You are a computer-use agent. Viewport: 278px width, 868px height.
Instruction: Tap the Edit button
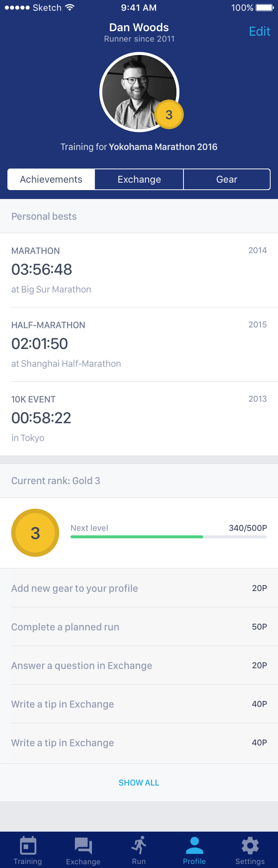[x=259, y=32]
